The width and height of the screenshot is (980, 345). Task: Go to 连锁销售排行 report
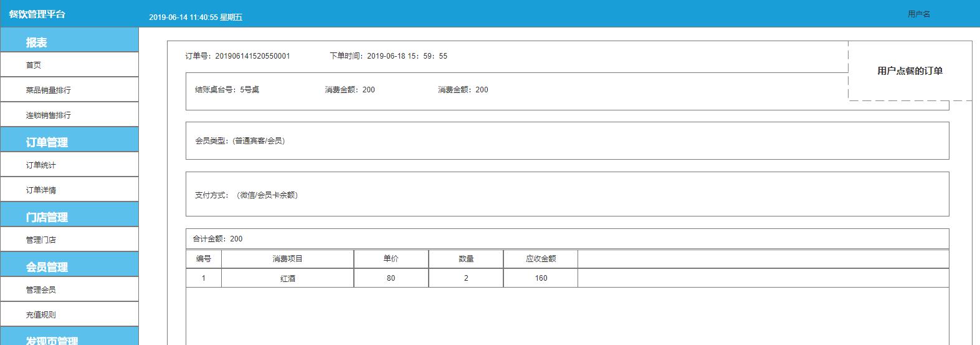tap(48, 115)
